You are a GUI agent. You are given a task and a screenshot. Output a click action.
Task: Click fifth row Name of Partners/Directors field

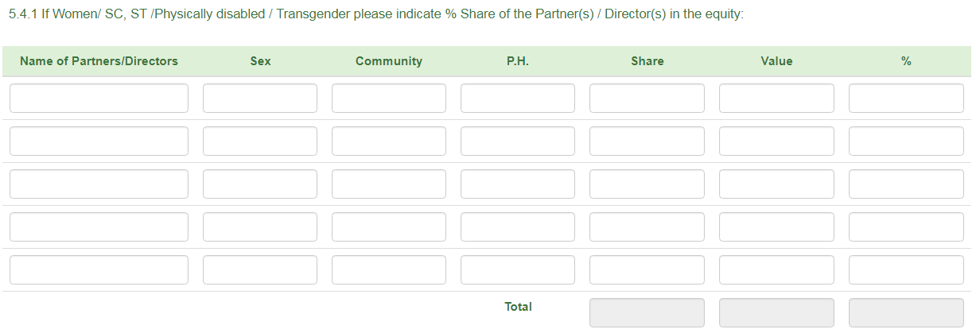pos(99,270)
